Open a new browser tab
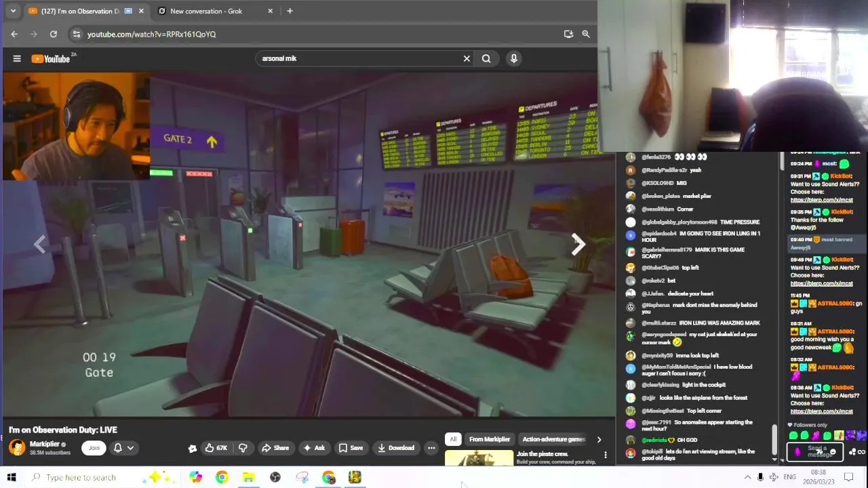The width and height of the screenshot is (868, 488). [x=290, y=11]
